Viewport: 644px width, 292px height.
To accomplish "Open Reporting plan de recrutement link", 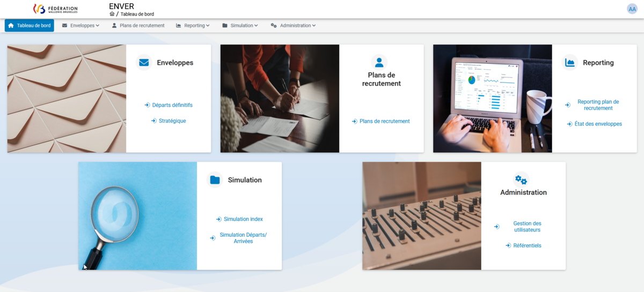I will coord(598,105).
